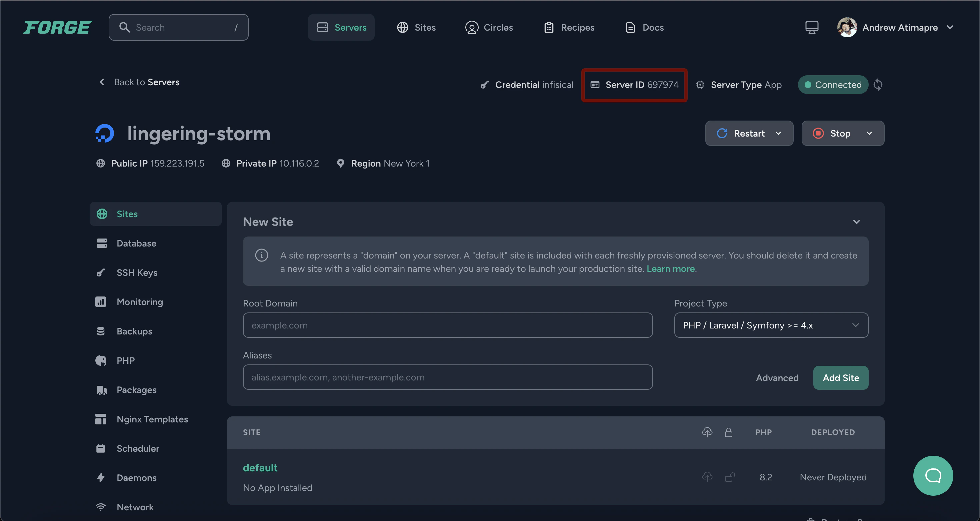Open the Recipes tab
980x521 pixels.
coord(569,27)
